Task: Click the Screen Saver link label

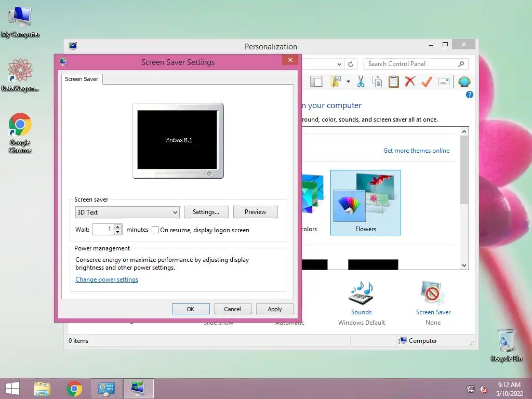Action: (433, 312)
